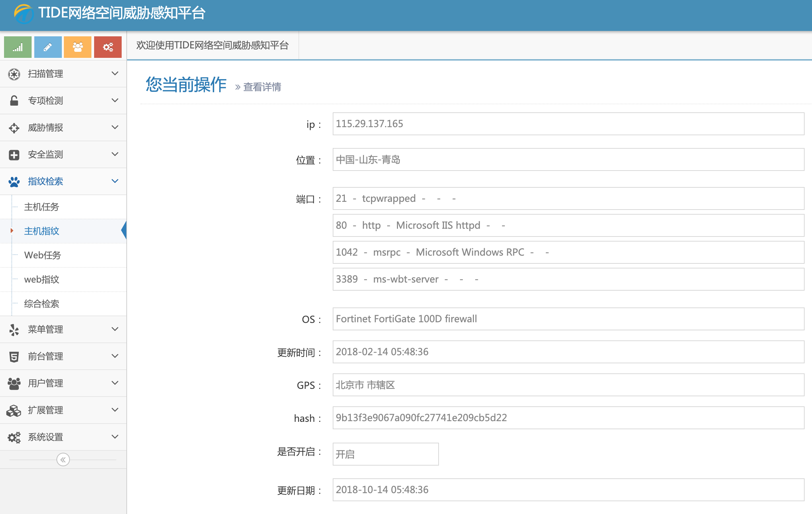812x514 pixels.
Task: Open the web指纹 submenu item
Action: click(42, 280)
